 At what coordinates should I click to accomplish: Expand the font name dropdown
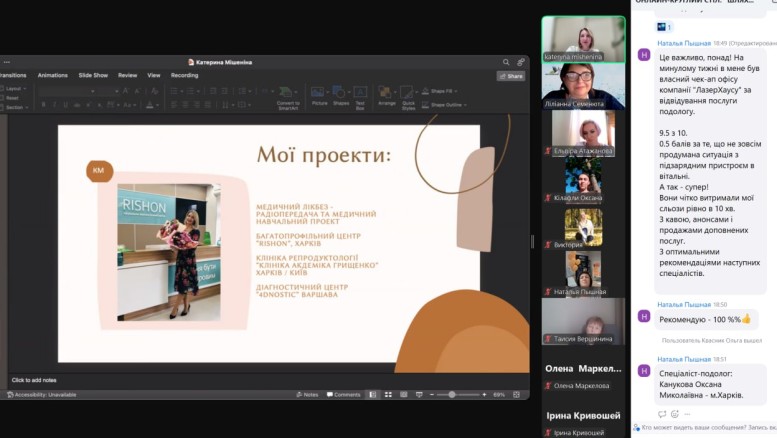pos(92,91)
